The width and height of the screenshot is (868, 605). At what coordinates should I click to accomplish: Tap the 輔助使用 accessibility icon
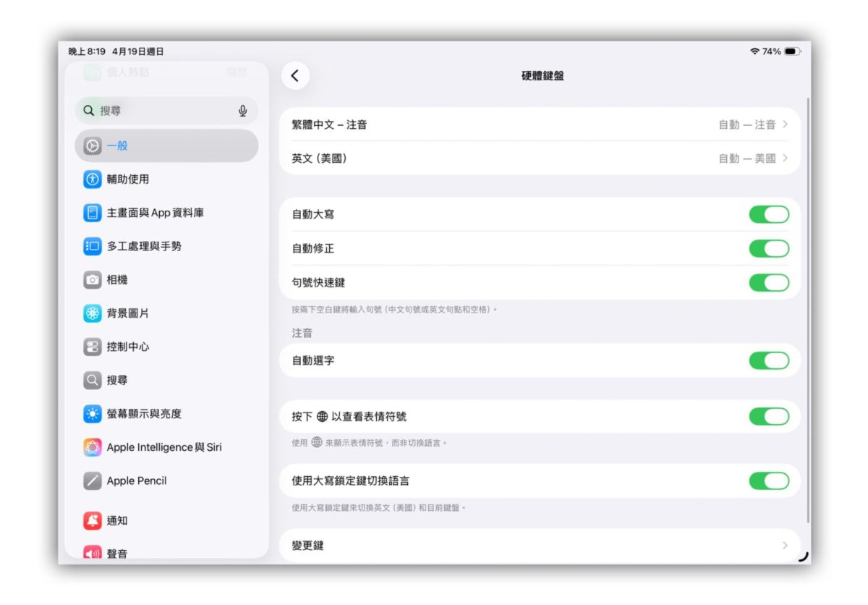93,179
